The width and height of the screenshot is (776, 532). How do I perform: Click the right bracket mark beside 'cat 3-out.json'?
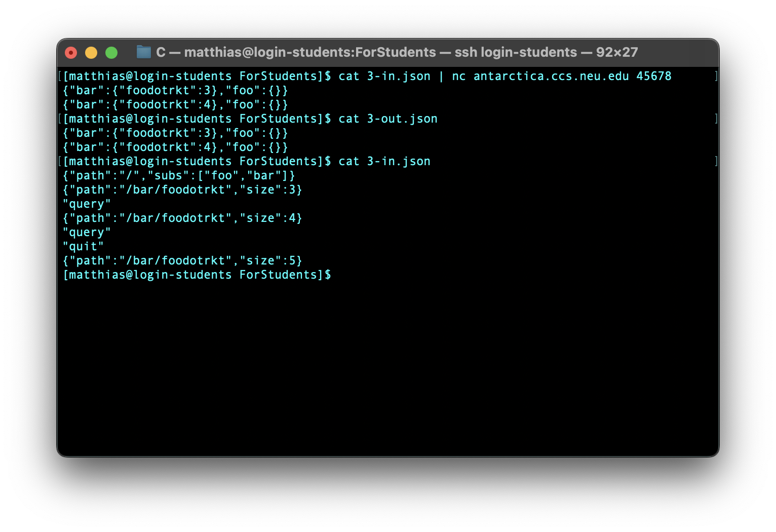[716, 119]
